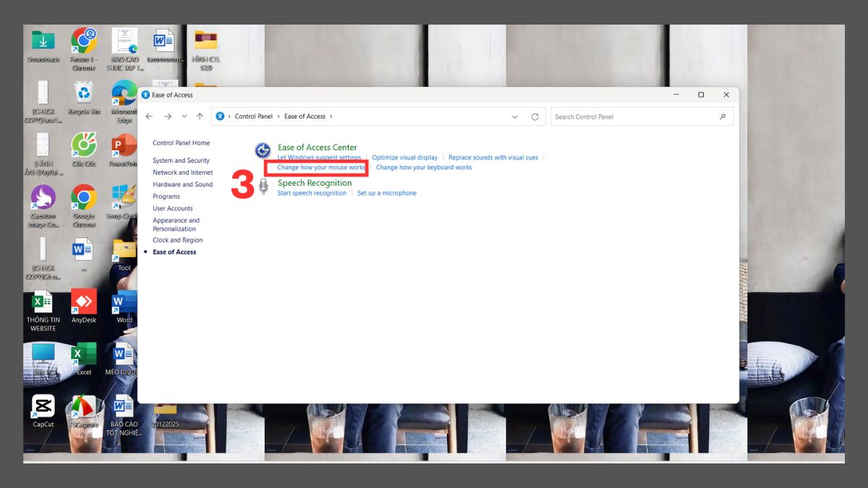868x488 pixels.
Task: Open the Ease of Access Center icon
Action: tap(263, 150)
